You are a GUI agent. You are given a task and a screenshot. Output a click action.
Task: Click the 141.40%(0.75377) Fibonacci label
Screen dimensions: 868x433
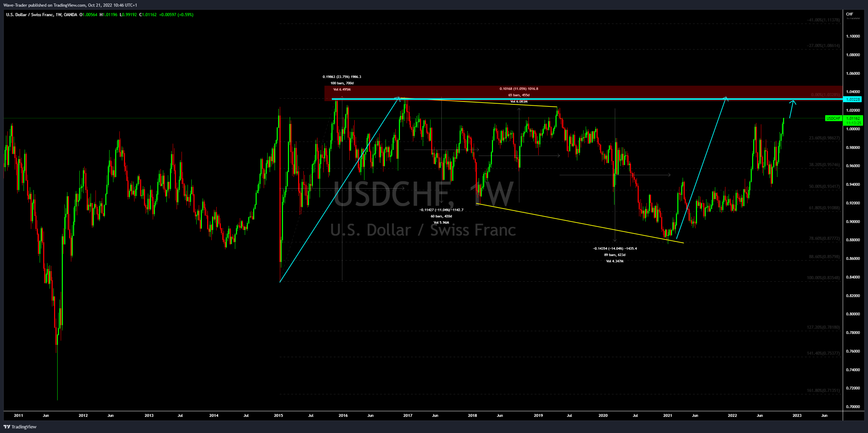pyautogui.click(x=823, y=353)
